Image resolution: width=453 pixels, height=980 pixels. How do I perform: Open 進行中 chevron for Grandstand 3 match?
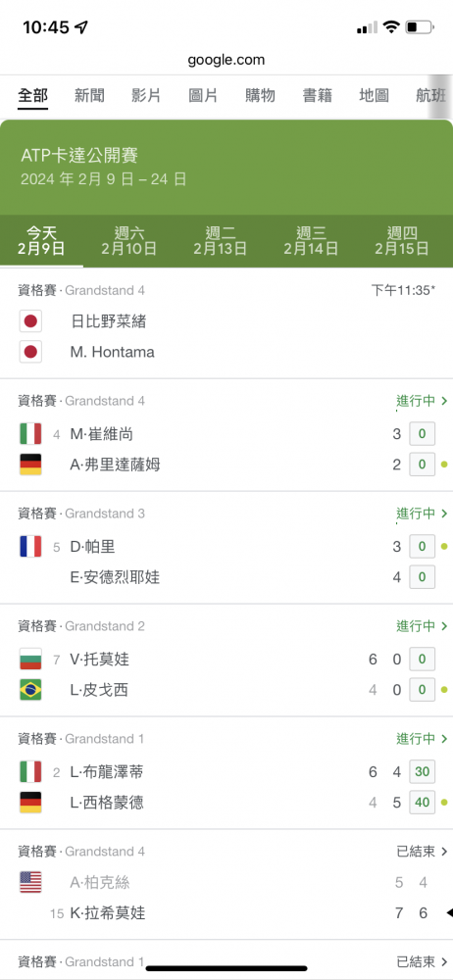(423, 514)
